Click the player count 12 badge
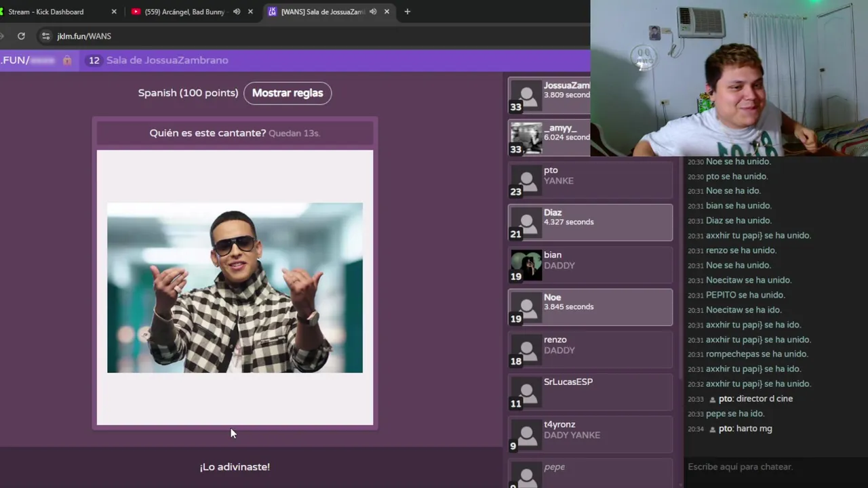The height and width of the screenshot is (488, 868). click(94, 60)
